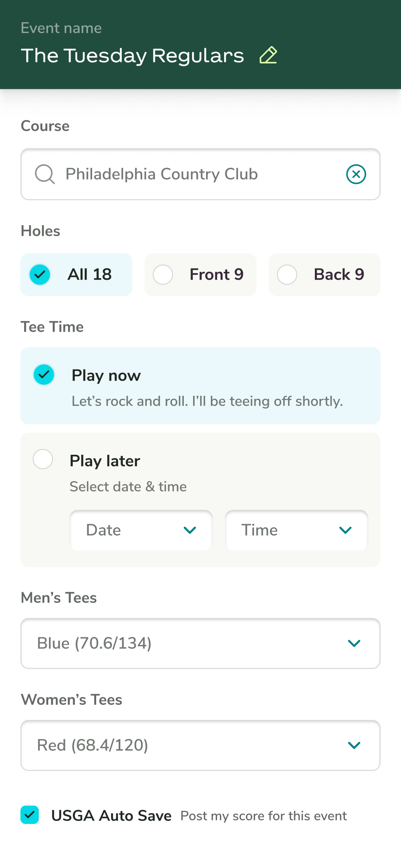Choose the Front 9 holes option

(200, 274)
